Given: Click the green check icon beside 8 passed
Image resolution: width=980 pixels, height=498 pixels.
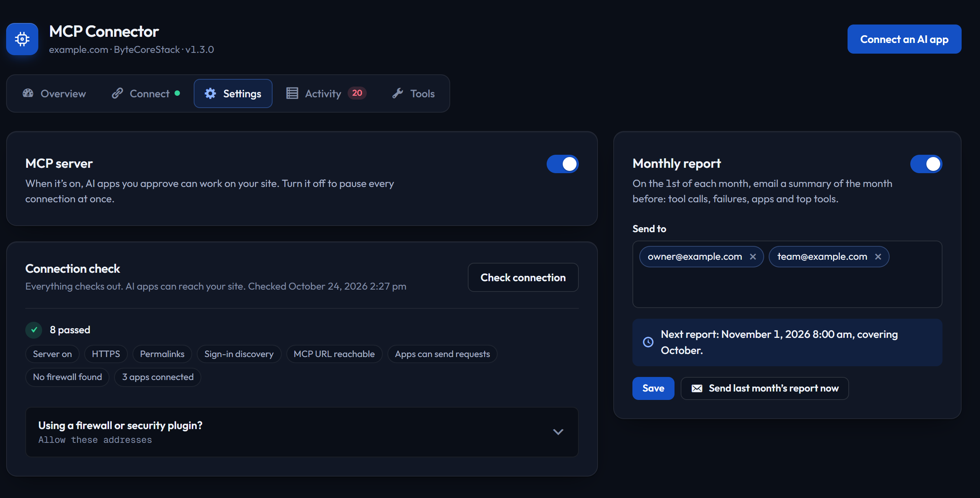Looking at the screenshot, I should point(34,330).
